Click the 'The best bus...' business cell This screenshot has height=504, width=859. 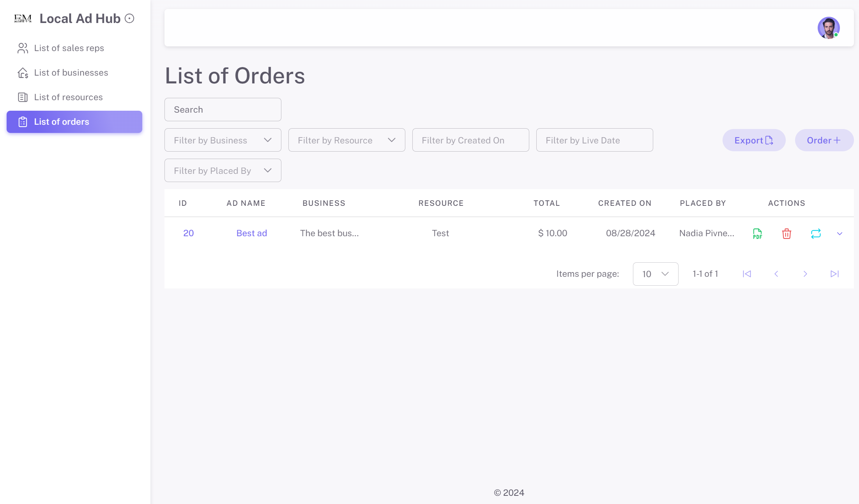coord(329,233)
